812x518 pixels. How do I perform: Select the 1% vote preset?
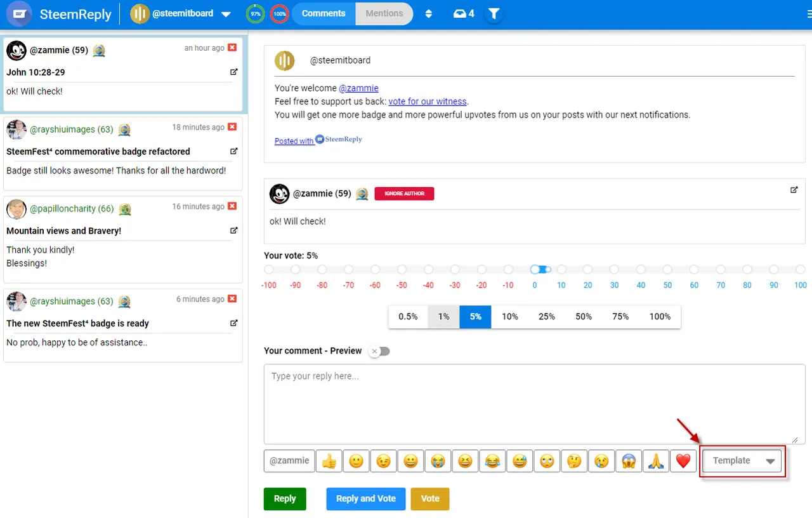[x=443, y=317]
